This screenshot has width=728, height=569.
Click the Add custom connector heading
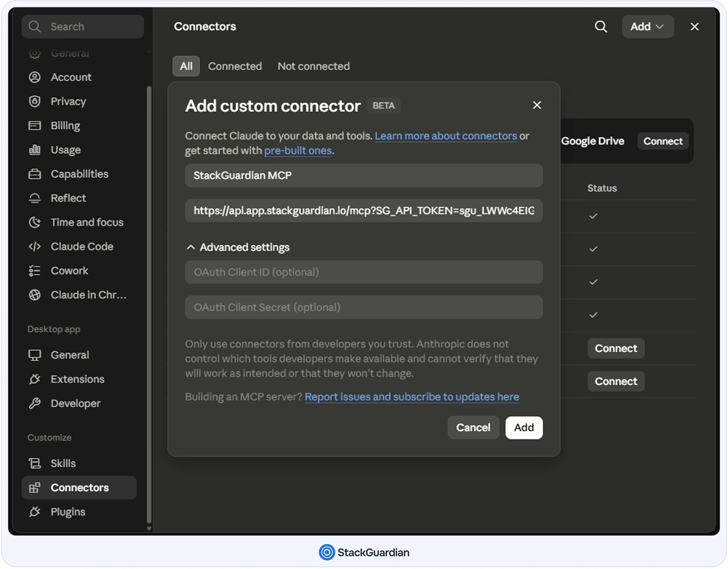pyautogui.click(x=273, y=106)
